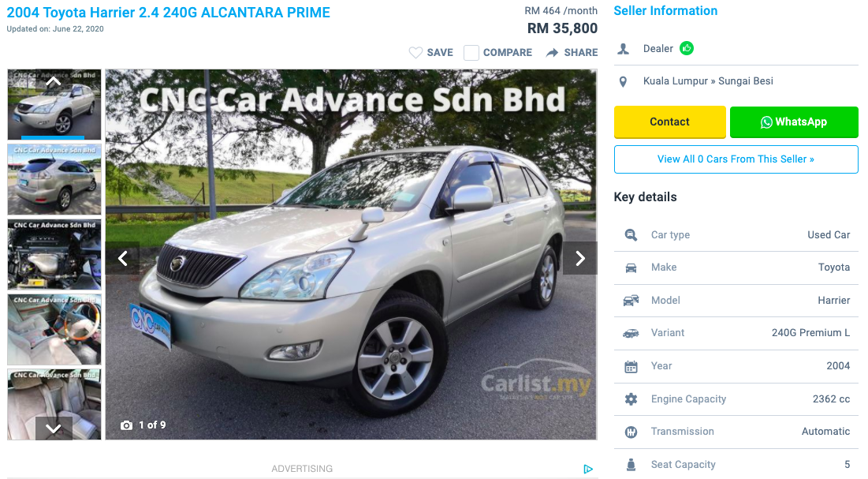Image resolution: width=868 pixels, height=479 pixels.
Task: Click the share arrow icon
Action: coord(552,53)
